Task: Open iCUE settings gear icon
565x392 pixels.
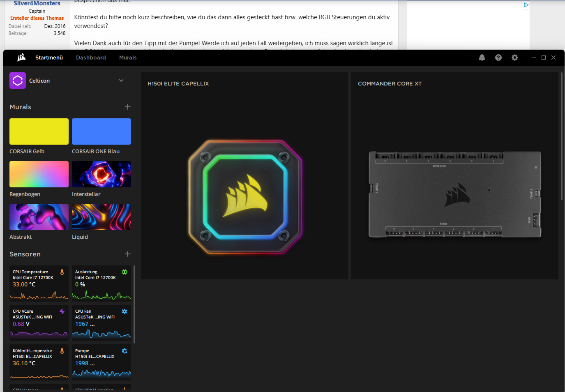Action: 515,58
